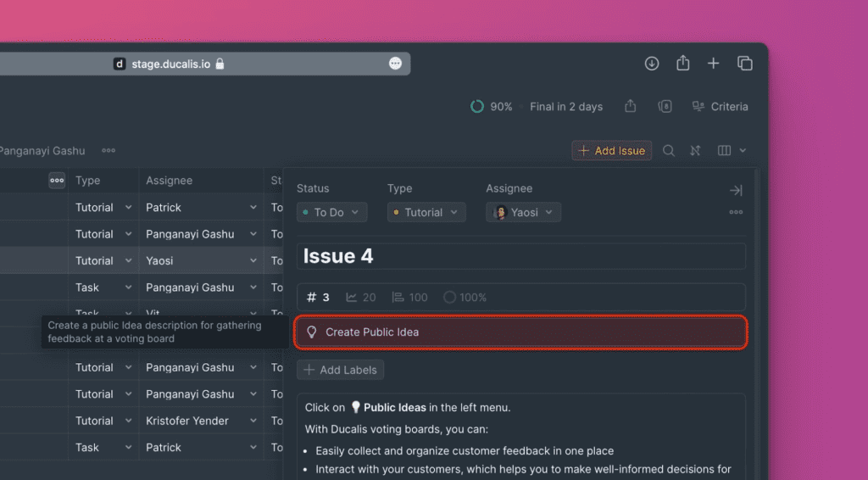Click the Create Public Idea button
This screenshot has height=480, width=868.
(520, 332)
